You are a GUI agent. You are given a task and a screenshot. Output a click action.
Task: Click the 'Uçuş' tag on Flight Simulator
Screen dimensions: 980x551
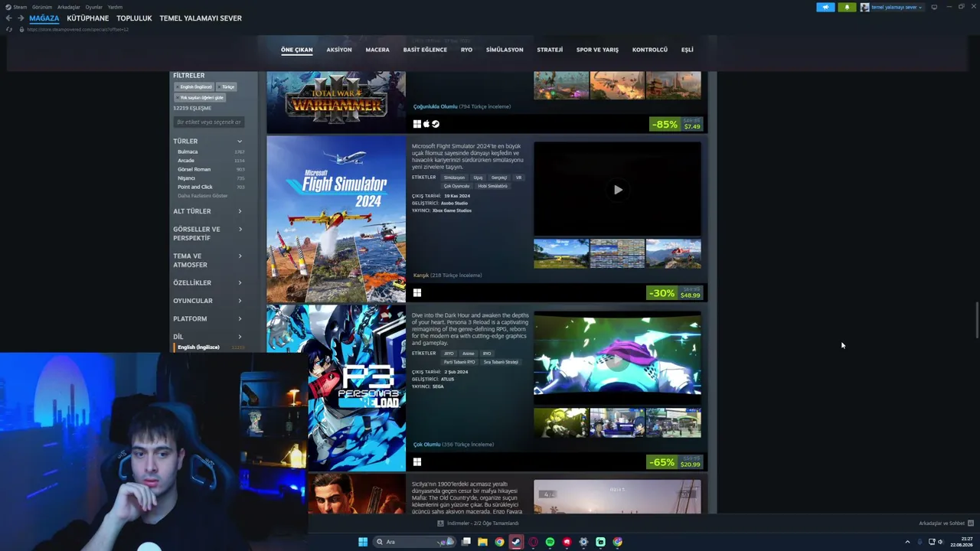pyautogui.click(x=478, y=178)
